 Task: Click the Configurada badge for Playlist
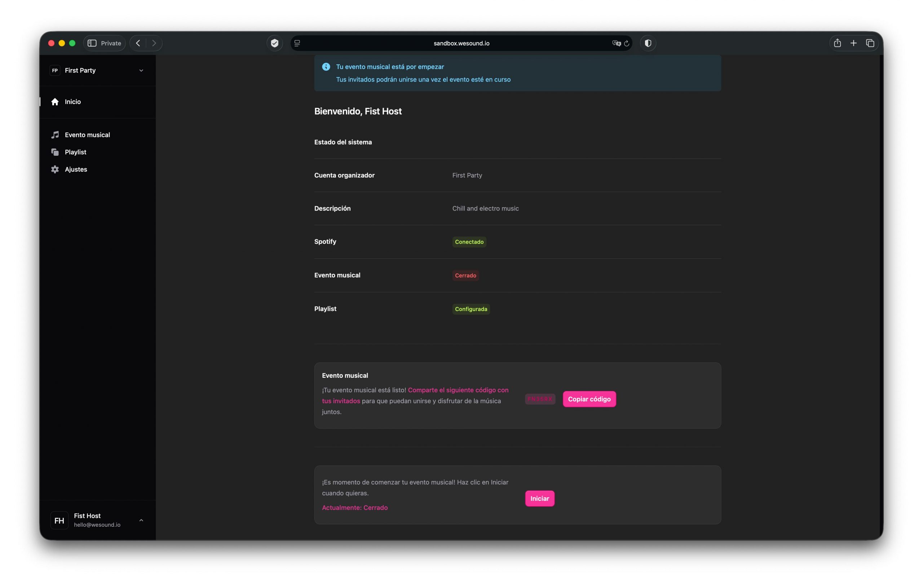pos(471,309)
